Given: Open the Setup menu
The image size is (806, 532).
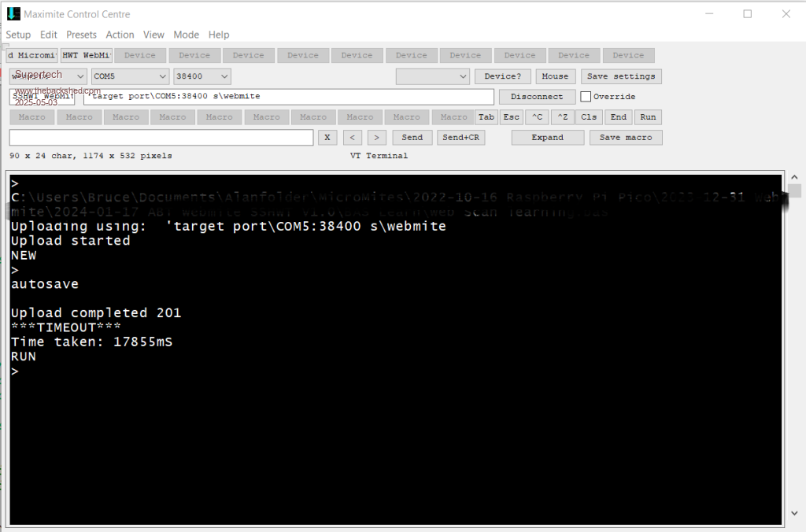Looking at the screenshot, I should click(18, 35).
